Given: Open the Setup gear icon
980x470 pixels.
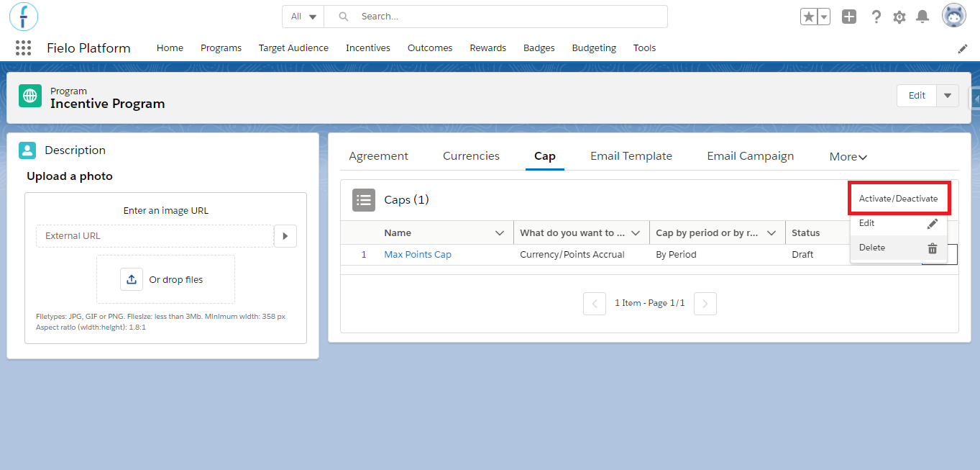Looking at the screenshot, I should tap(899, 17).
